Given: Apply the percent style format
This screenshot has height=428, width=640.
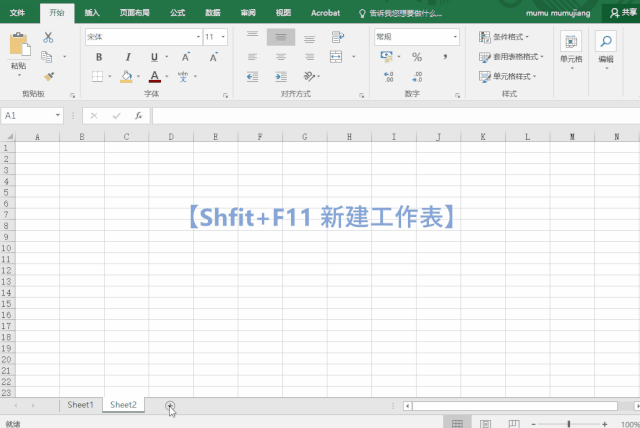Looking at the screenshot, I should [x=417, y=57].
